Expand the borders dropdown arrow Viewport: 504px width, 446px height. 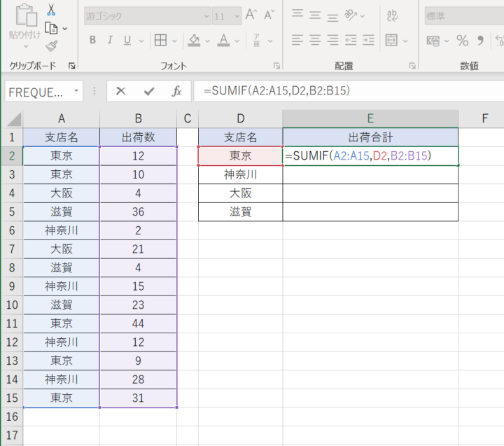(174, 41)
